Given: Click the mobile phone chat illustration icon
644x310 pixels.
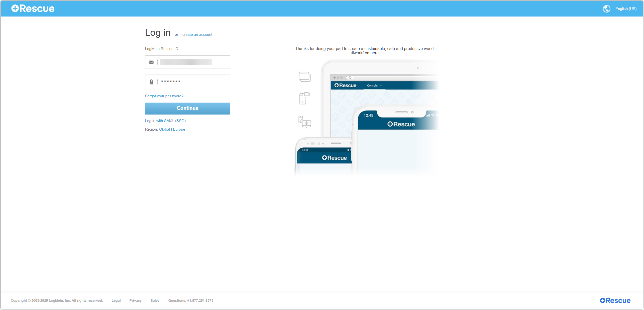Looking at the screenshot, I should 304,98.
